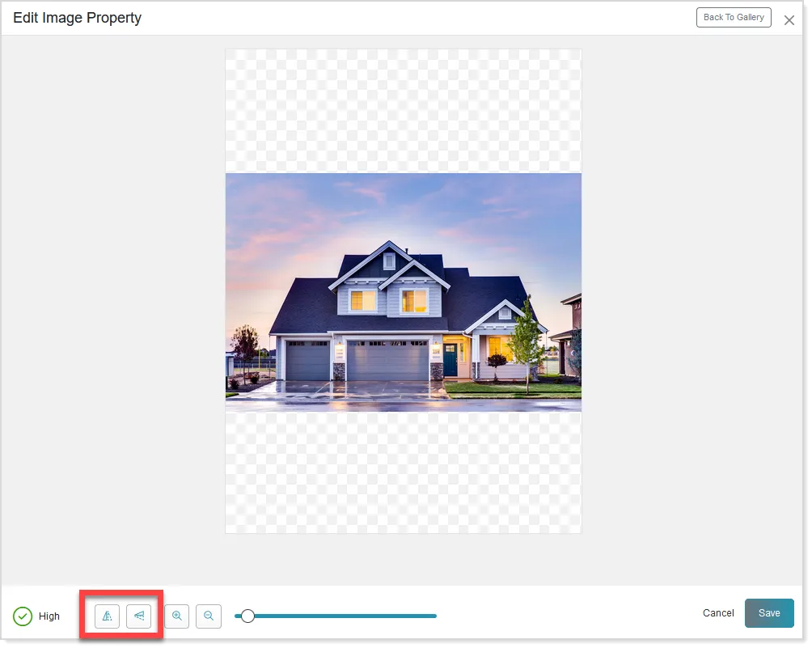The height and width of the screenshot is (648, 812).
Task: Click the zoom slider handle
Action: (x=247, y=616)
